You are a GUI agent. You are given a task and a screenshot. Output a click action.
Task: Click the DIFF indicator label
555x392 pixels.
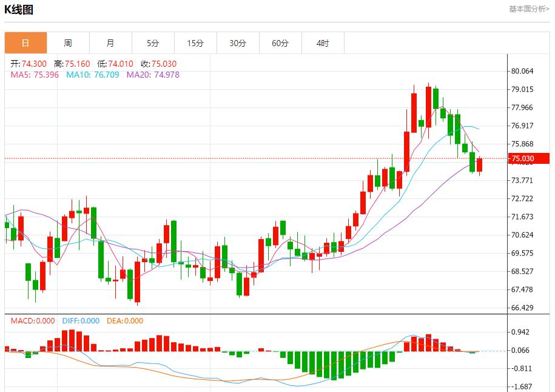(x=81, y=321)
